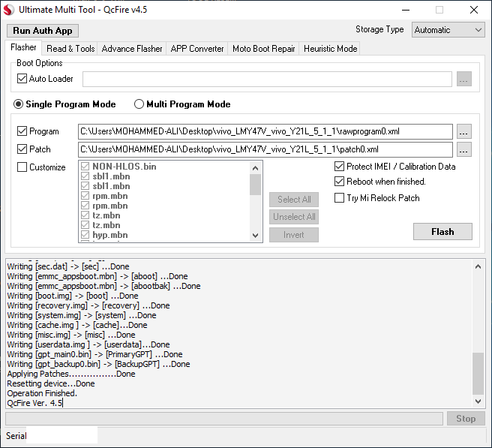Select Single Program Mode radio button
Screen dimensions: 492x448
[x=18, y=104]
